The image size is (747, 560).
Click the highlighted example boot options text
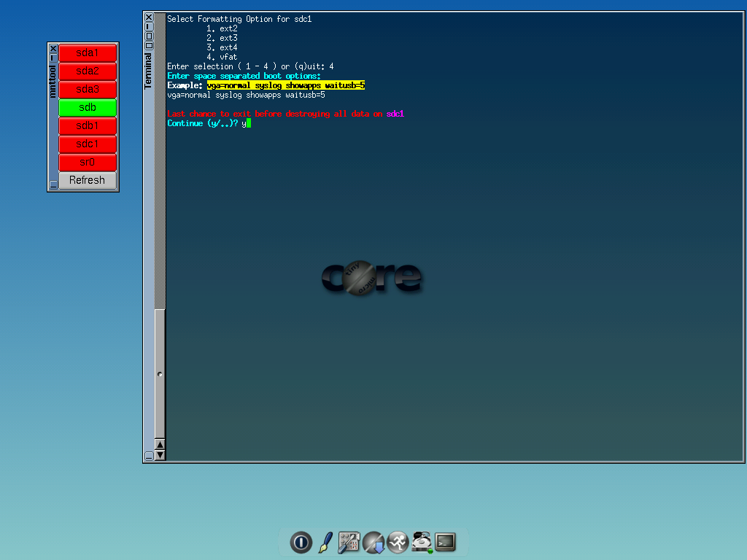(286, 85)
